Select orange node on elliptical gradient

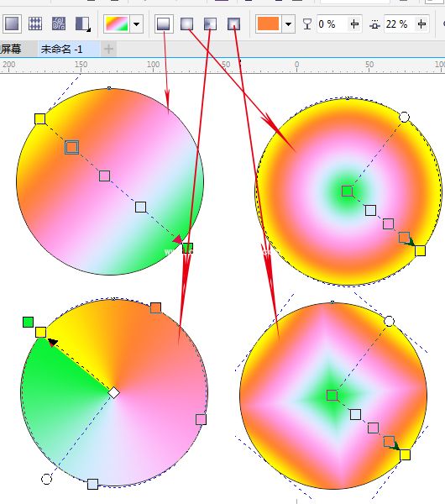point(404,237)
